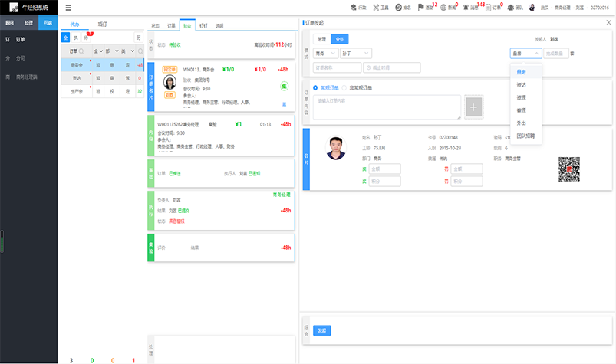Click the 订单名称 input field
This screenshot has height=364, width=616.
click(334, 67)
